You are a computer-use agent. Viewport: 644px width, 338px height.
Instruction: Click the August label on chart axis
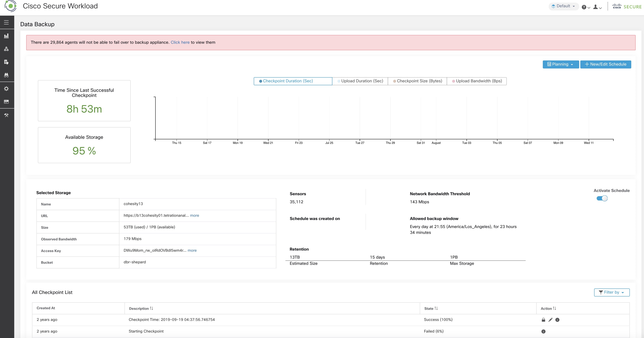tap(436, 143)
